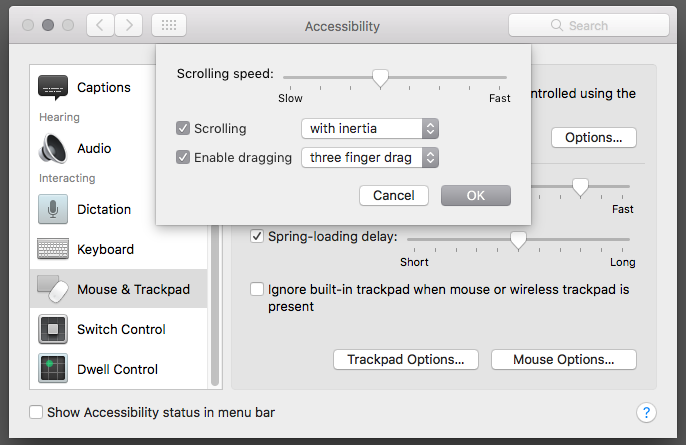
Task: Choose the Keyboard icon in sidebar
Action: pyautogui.click(x=53, y=249)
